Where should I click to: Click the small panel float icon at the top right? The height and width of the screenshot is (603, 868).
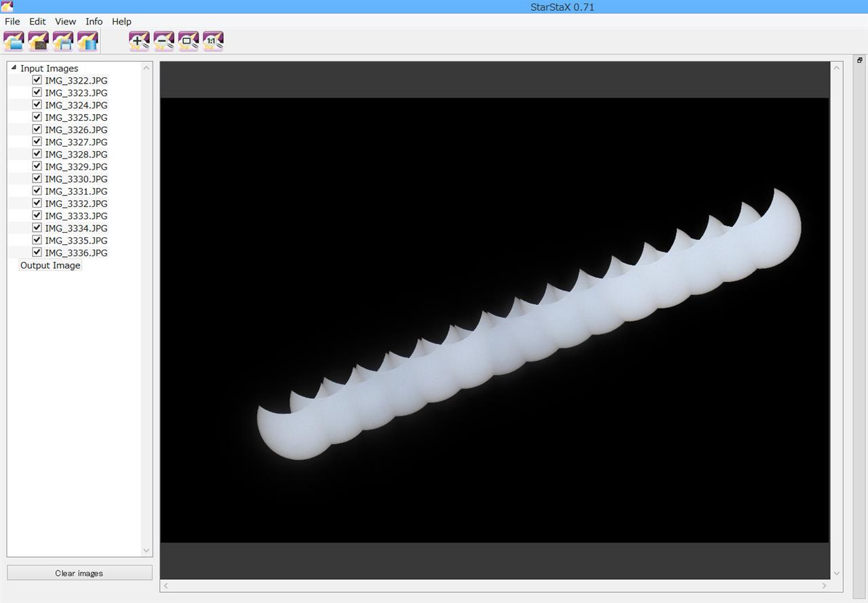(860, 60)
